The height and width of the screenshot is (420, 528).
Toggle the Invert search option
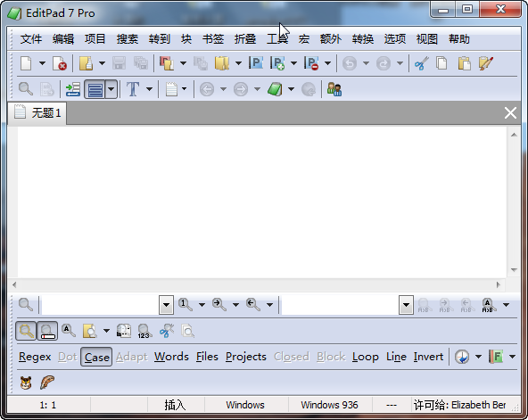tap(428, 357)
